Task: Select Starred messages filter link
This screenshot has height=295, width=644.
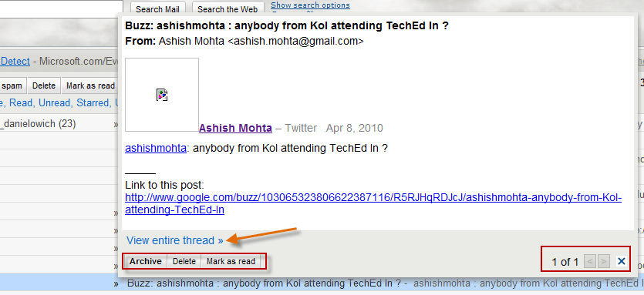Action: 93,103
